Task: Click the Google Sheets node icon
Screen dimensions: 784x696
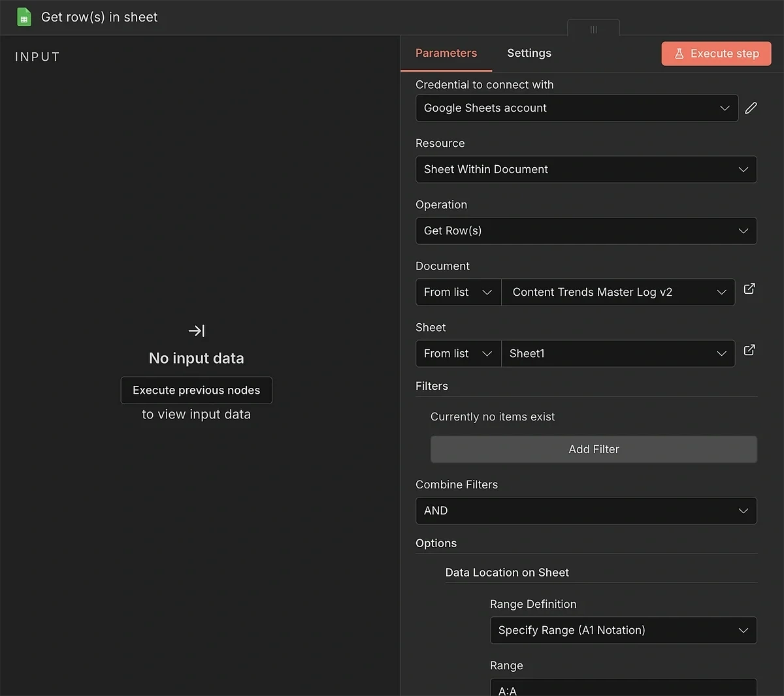Action: pyautogui.click(x=24, y=17)
